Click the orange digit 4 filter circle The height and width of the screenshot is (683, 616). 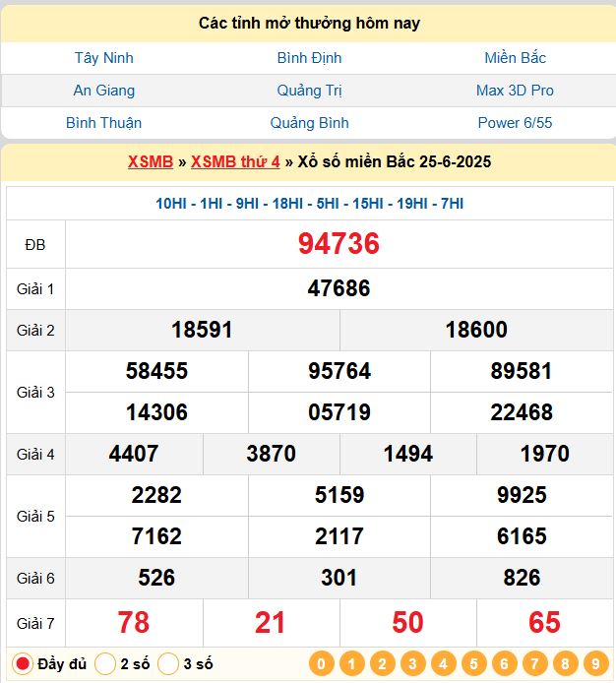(444, 664)
